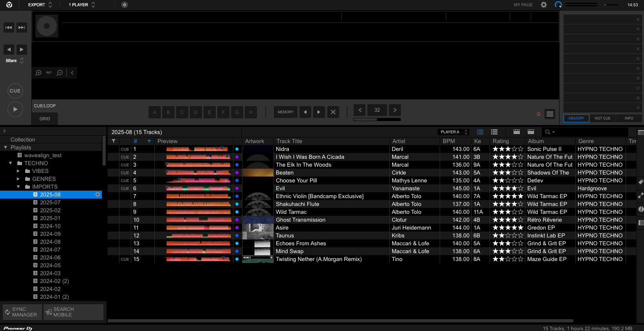
Task: Jump to previous track
Action: click(x=9, y=28)
